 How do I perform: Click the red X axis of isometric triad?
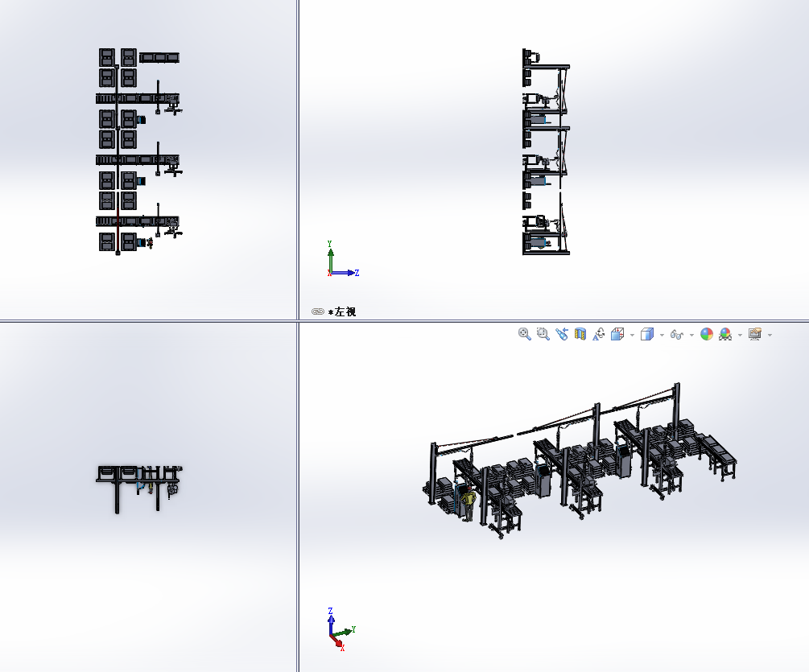click(337, 642)
